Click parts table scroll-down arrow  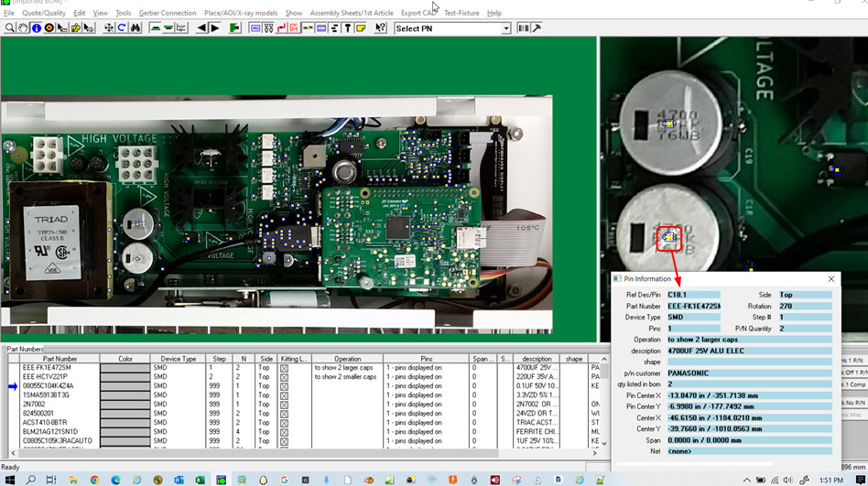point(604,443)
